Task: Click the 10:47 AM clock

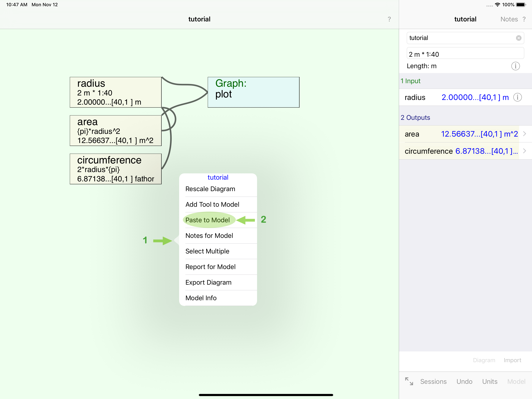Action: pyautogui.click(x=17, y=4)
